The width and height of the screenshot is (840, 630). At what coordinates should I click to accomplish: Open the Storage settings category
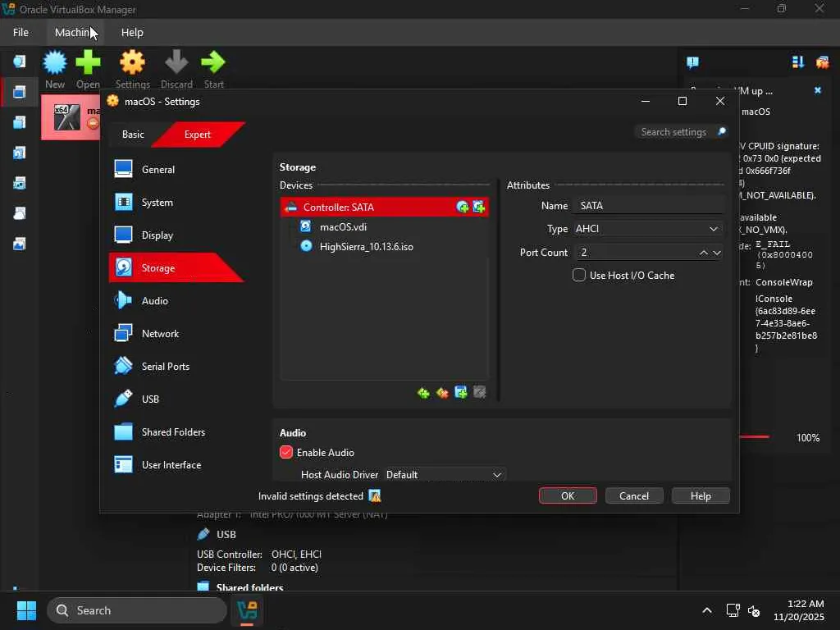[x=176, y=268]
